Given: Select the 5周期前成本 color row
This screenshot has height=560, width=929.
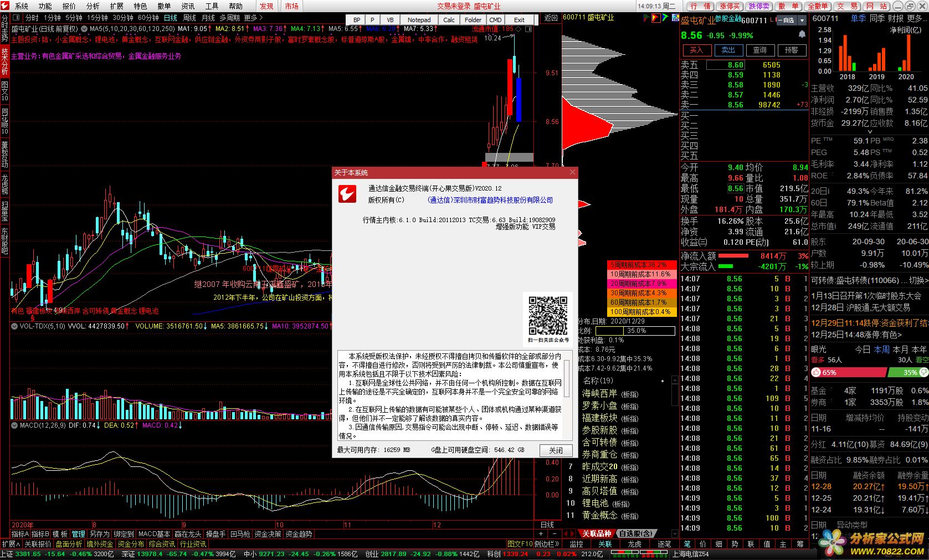Looking at the screenshot, I should [x=642, y=265].
